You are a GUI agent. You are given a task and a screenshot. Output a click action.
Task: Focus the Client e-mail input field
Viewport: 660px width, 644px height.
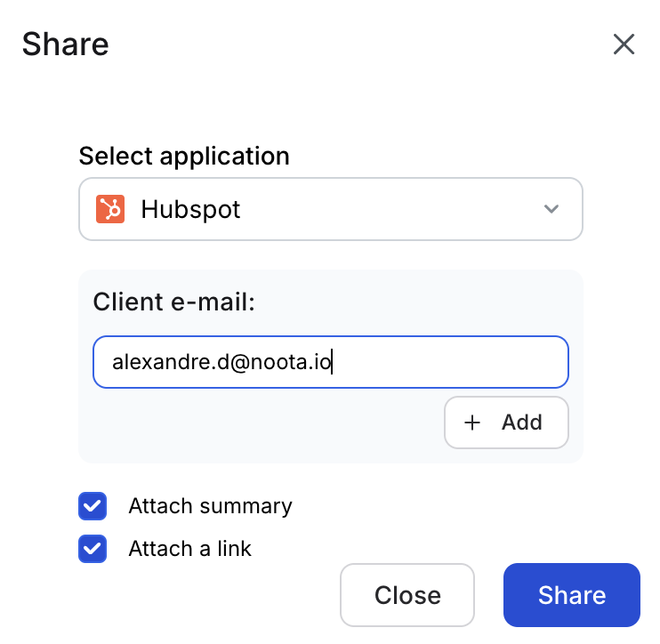[330, 362]
